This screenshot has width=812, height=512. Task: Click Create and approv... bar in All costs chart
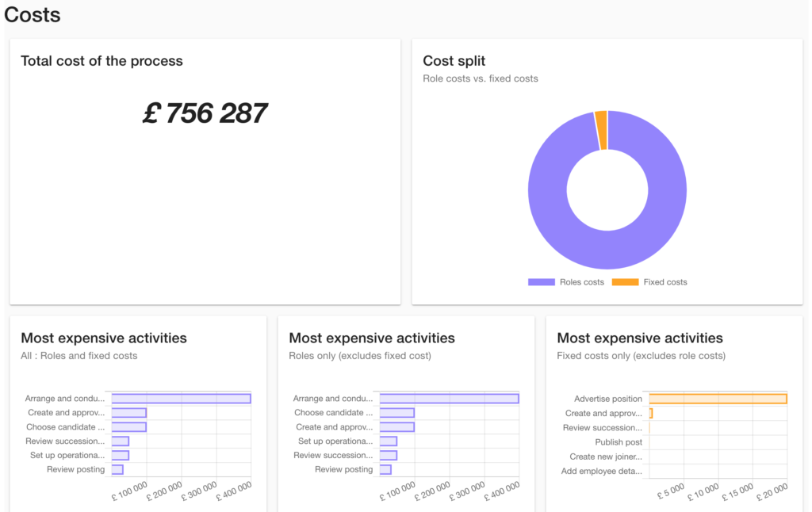click(x=129, y=413)
